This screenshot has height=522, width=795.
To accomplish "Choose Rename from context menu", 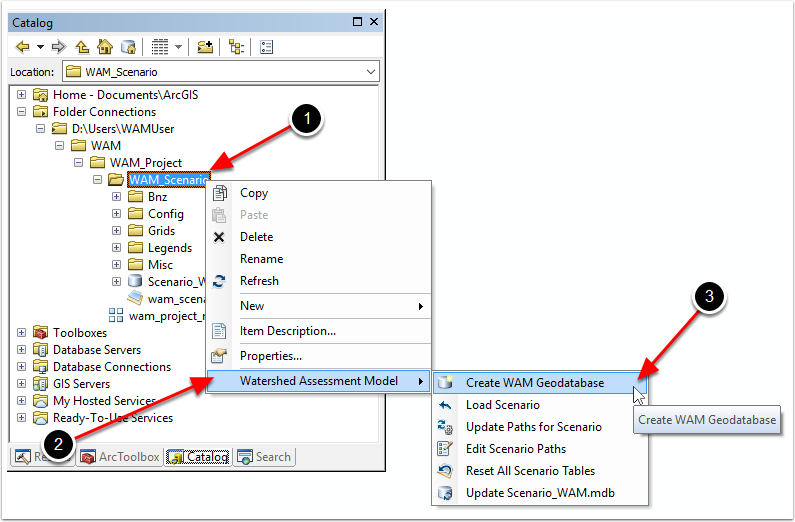I will (318, 259).
